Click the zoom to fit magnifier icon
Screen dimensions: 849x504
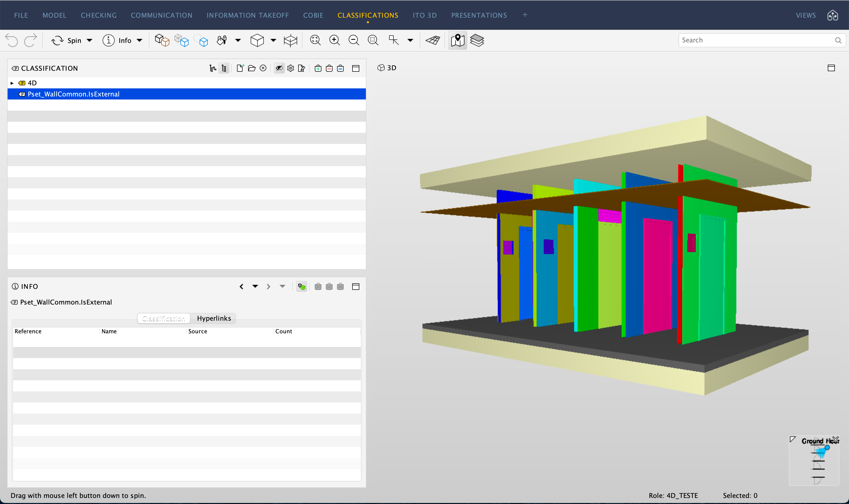pos(315,40)
